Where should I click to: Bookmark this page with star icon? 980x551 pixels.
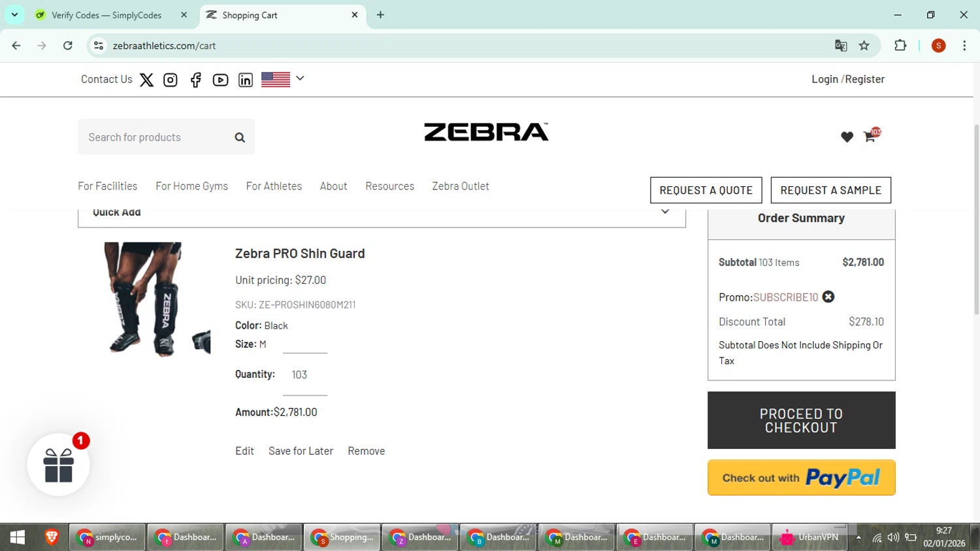pos(864,46)
